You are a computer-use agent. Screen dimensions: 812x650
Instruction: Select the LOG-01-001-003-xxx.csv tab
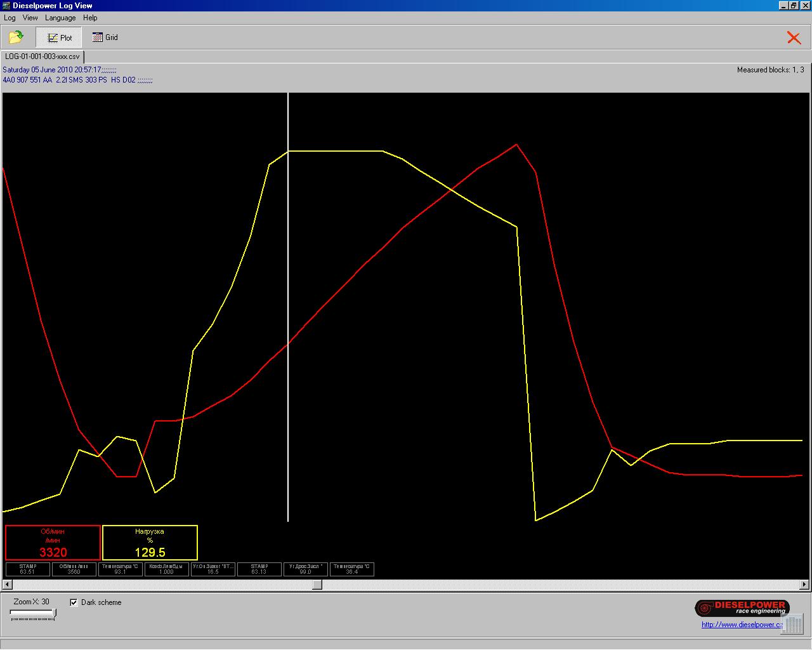[x=43, y=56]
